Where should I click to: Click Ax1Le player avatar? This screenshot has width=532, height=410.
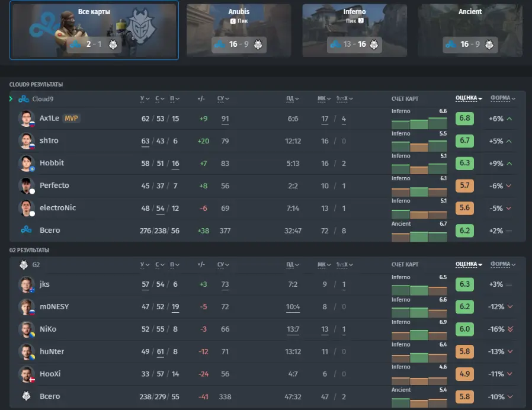[x=27, y=118]
